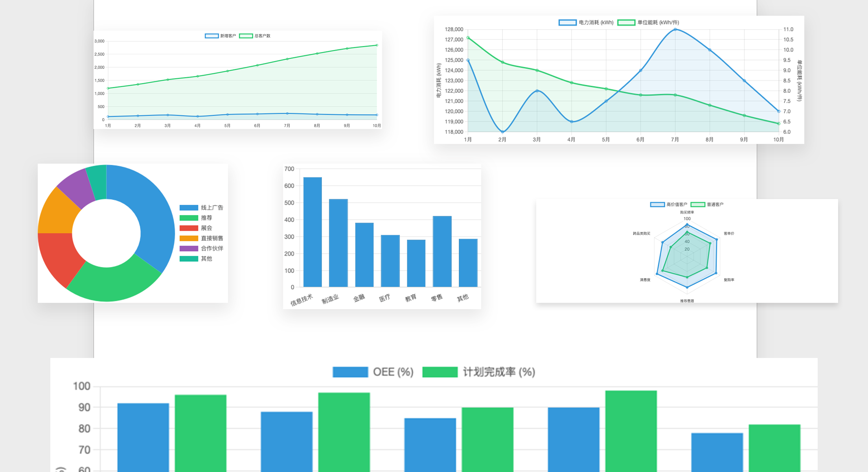Toggle the red 展会 legend entry

pos(196,228)
